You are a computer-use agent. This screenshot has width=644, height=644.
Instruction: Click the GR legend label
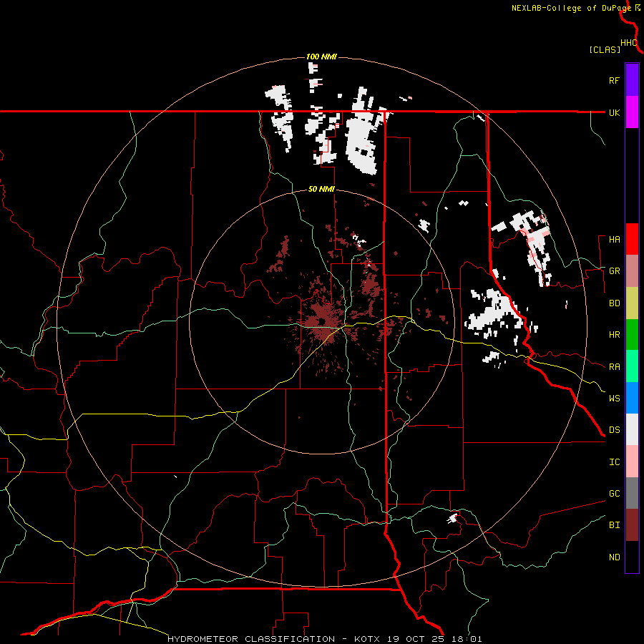(x=614, y=271)
